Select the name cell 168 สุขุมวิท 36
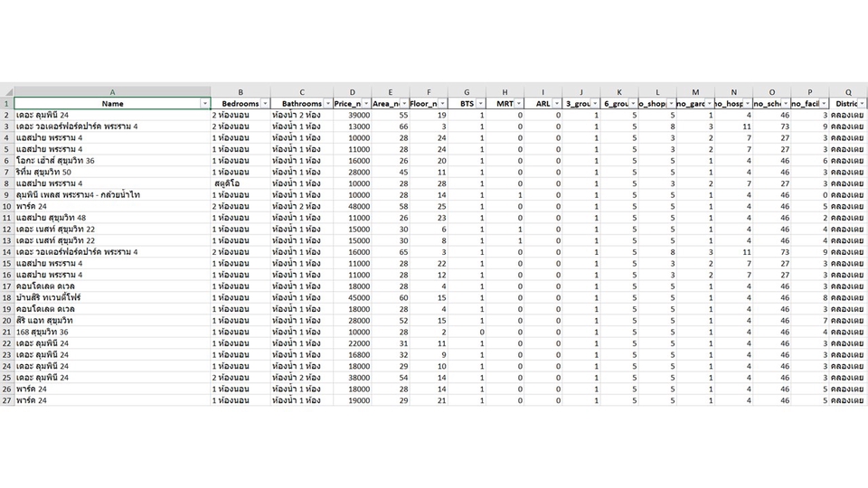Screen dimensions: 868x488 click(x=112, y=332)
